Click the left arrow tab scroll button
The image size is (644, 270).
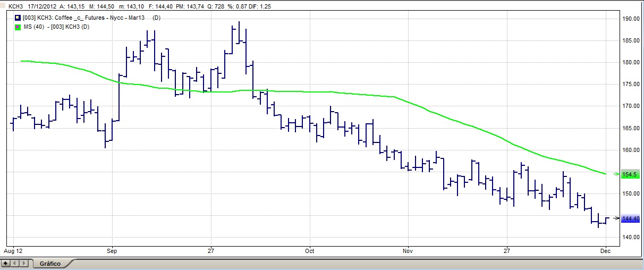[x=15, y=263]
